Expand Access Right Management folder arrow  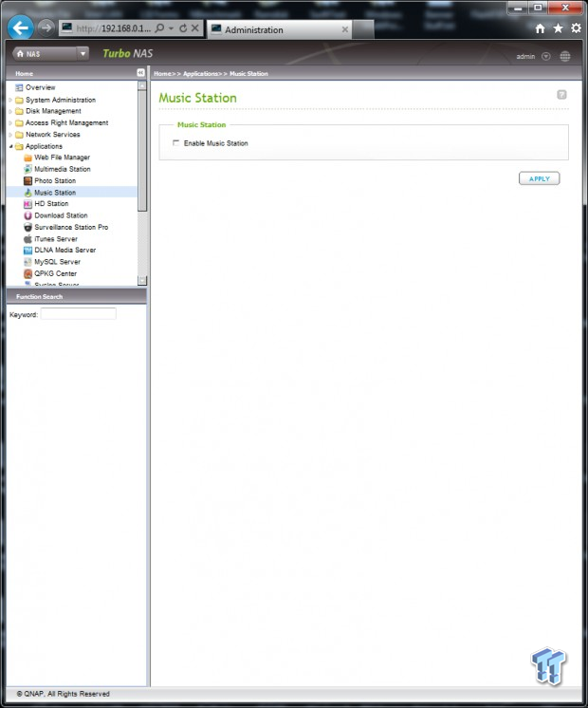click(x=10, y=122)
